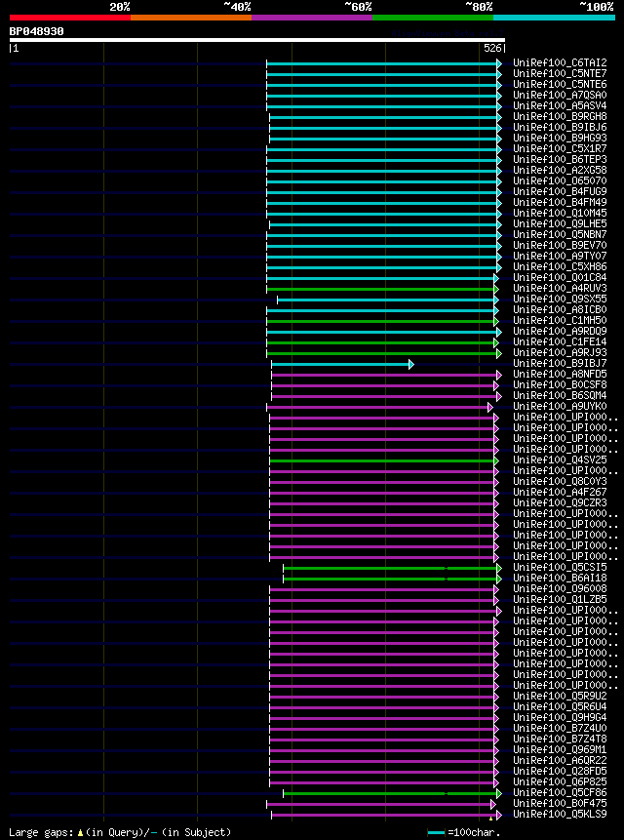
Task: Select the UniRef100_B6SQM4 label
Action: coord(560,395)
